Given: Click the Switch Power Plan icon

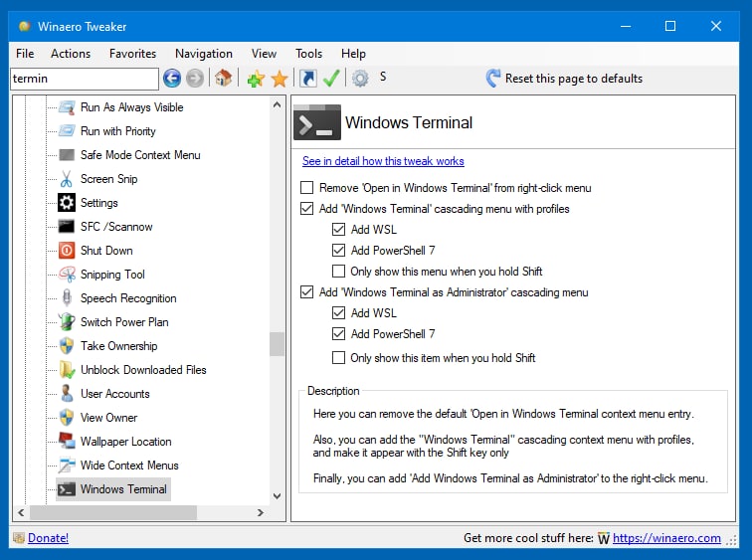Looking at the screenshot, I should point(67,321).
